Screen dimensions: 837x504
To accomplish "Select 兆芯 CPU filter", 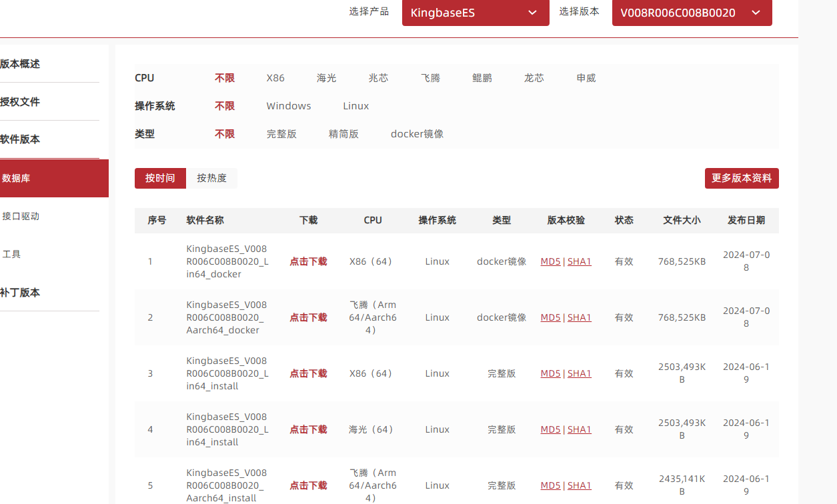I will (378, 78).
